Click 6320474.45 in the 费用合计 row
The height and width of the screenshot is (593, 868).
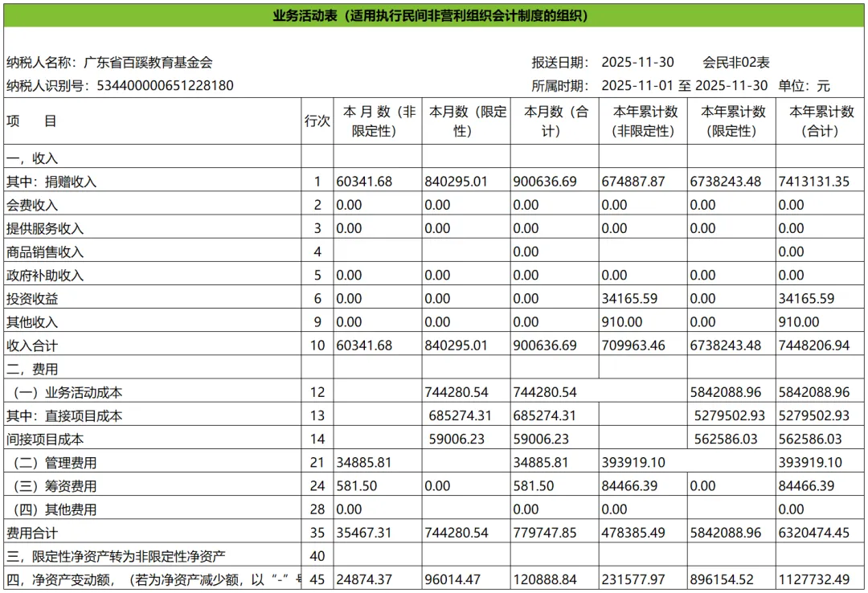point(813,534)
